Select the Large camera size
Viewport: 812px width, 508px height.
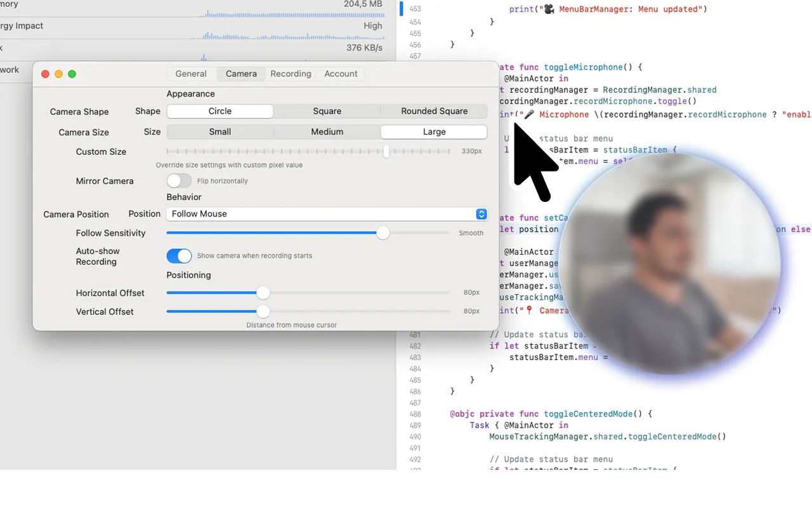coord(435,132)
